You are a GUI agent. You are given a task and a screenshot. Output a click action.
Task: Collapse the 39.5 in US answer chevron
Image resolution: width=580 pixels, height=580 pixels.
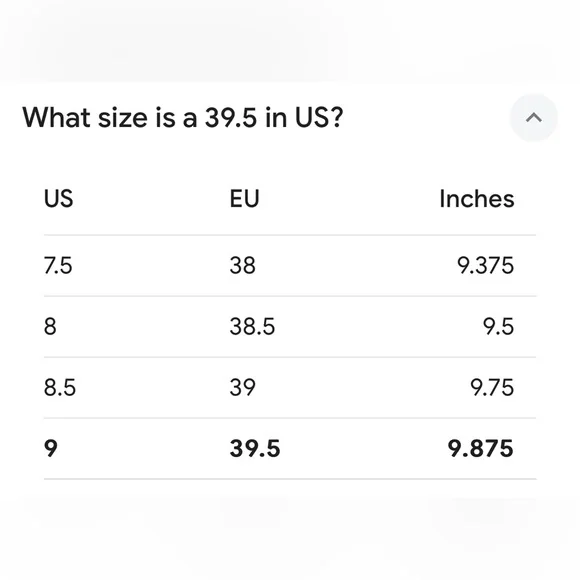tap(533, 118)
